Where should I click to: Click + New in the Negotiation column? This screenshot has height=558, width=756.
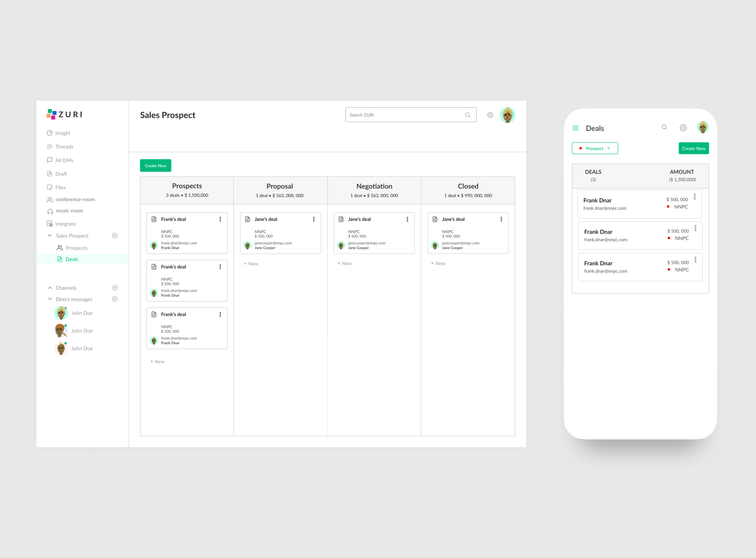344,263
